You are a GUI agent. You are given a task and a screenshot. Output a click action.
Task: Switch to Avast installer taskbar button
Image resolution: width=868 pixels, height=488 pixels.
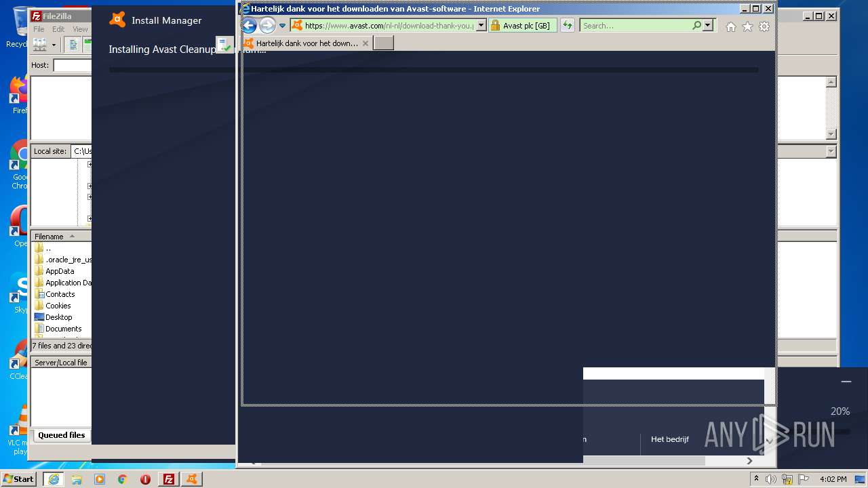pos(192,479)
